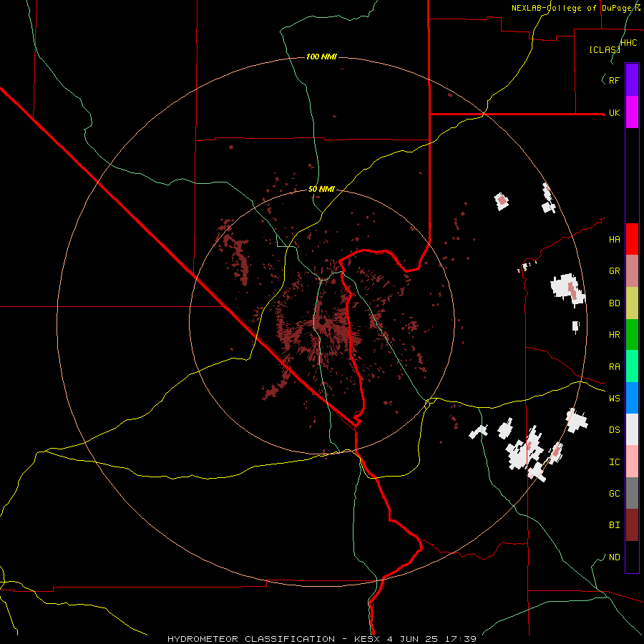Click the DS legend label
Image resolution: width=644 pixels, height=644 pixels.
coord(614,430)
